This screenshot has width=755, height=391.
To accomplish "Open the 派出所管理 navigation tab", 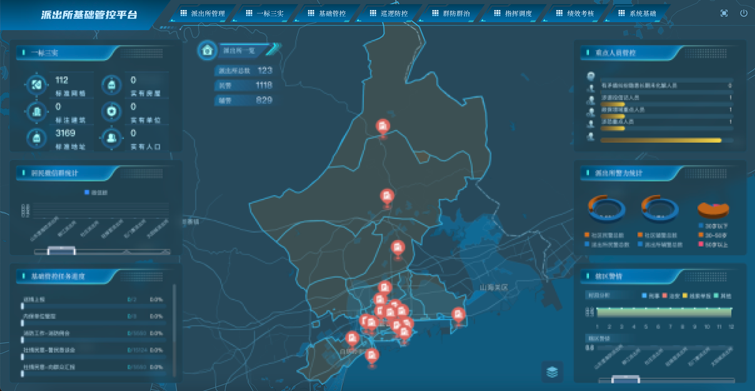I will tap(203, 13).
